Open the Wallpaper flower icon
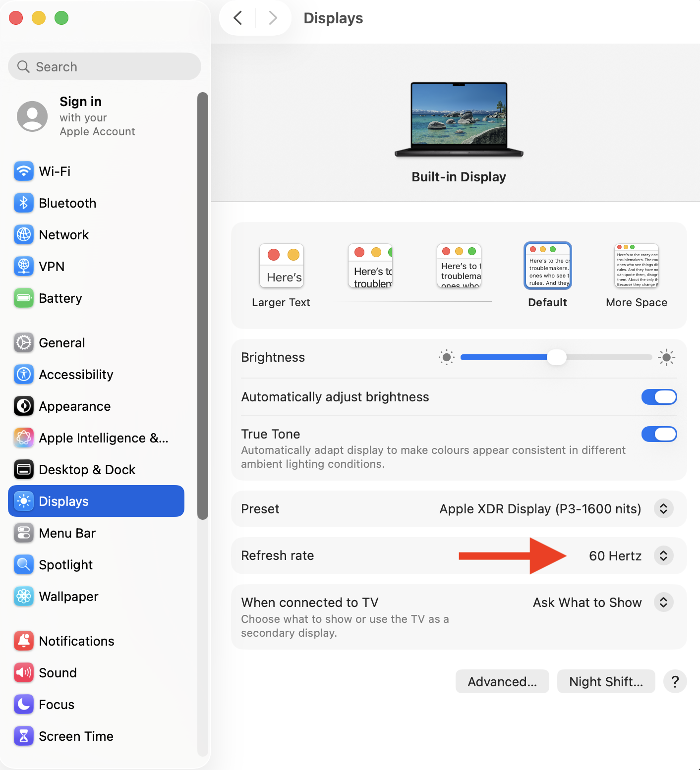Viewport: 700px width, 770px height. pyautogui.click(x=24, y=597)
